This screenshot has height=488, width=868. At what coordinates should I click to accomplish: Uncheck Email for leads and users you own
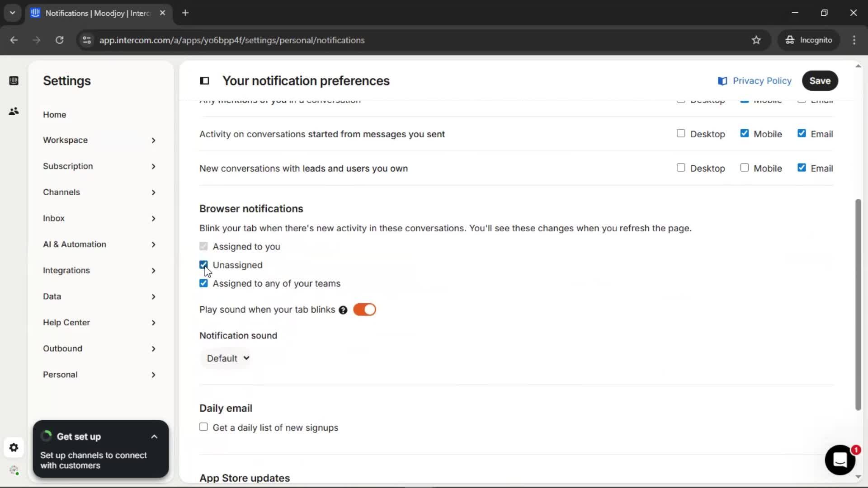[802, 168]
